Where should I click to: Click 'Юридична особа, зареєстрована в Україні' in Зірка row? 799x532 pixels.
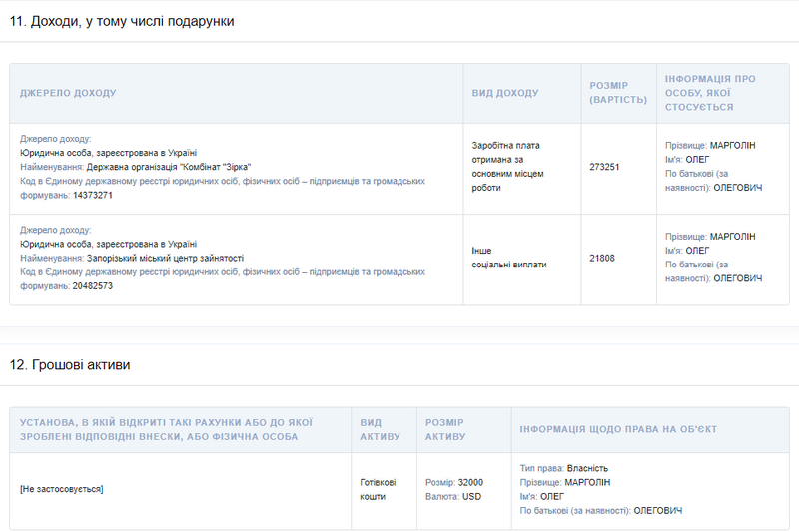click(x=108, y=153)
